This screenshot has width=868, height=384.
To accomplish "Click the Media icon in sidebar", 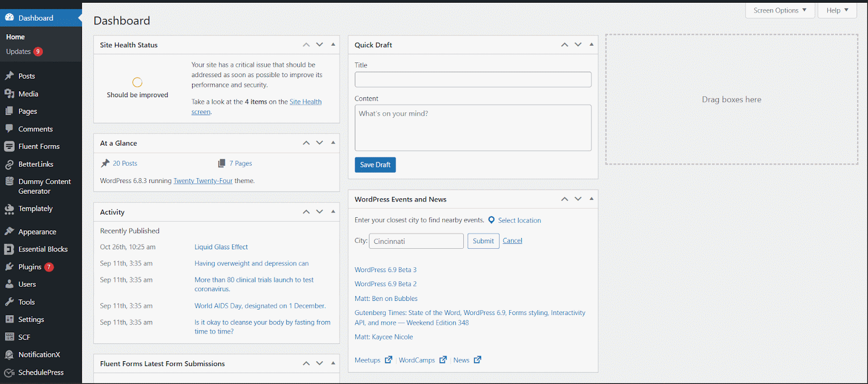I will click(9, 94).
